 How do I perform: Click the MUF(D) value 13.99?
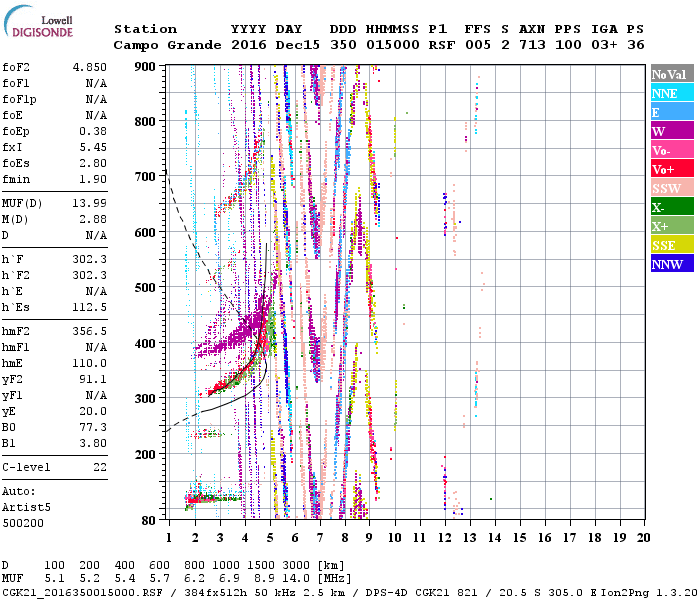[90, 204]
